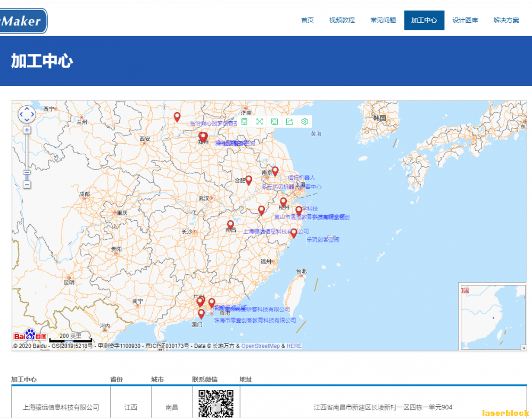The width and height of the screenshot is (532, 419).
Task: Click the 加工中心 table column header
Action: [x=24, y=379]
